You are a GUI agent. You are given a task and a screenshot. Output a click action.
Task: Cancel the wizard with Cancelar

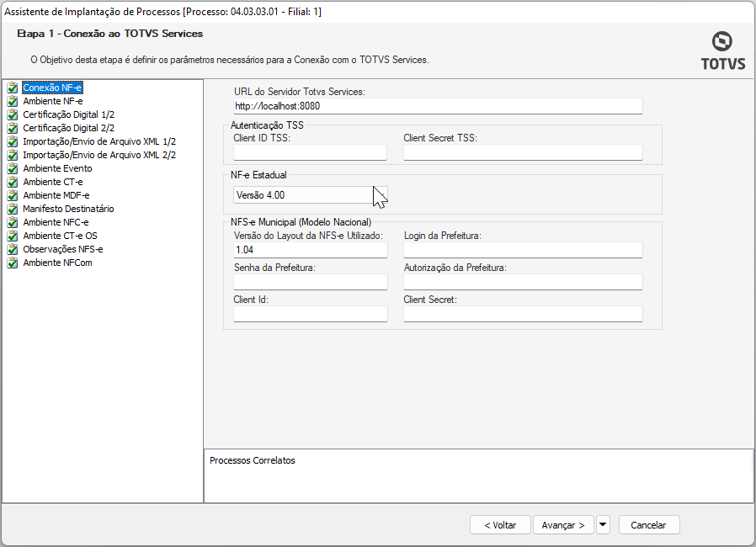pos(648,525)
